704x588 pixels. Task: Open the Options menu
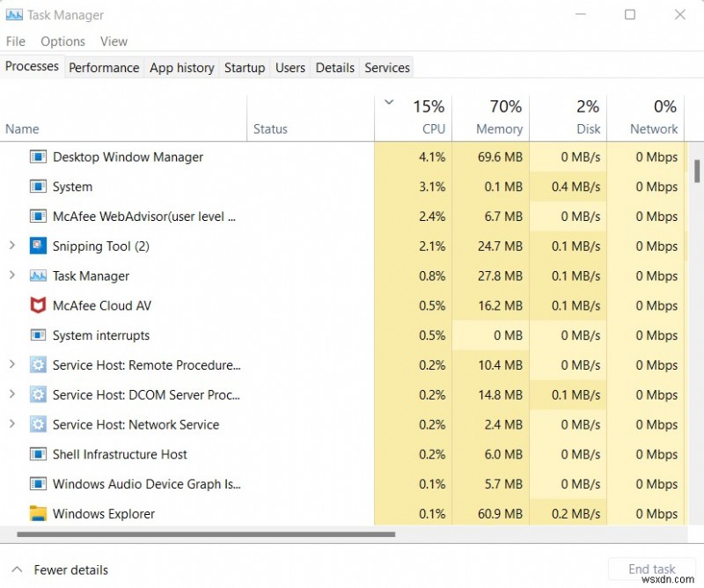point(62,40)
